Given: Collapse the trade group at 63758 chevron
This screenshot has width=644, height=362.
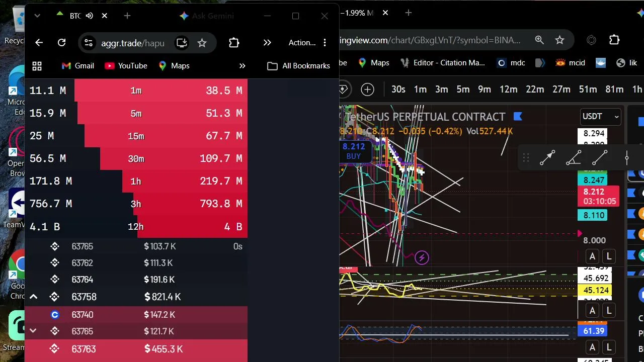Looking at the screenshot, I should [x=33, y=297].
